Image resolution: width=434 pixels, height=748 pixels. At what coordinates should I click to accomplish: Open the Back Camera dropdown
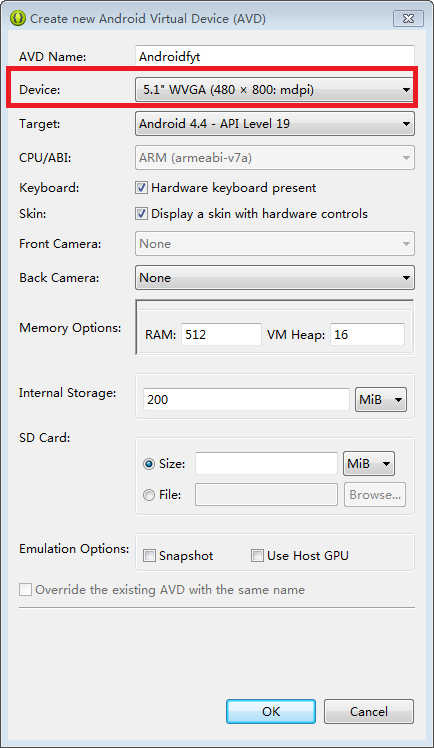(x=275, y=278)
